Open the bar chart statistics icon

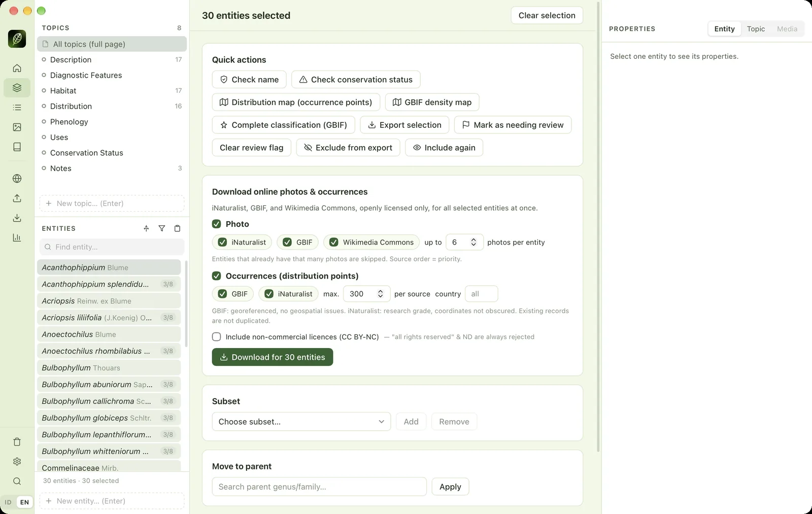pos(17,238)
